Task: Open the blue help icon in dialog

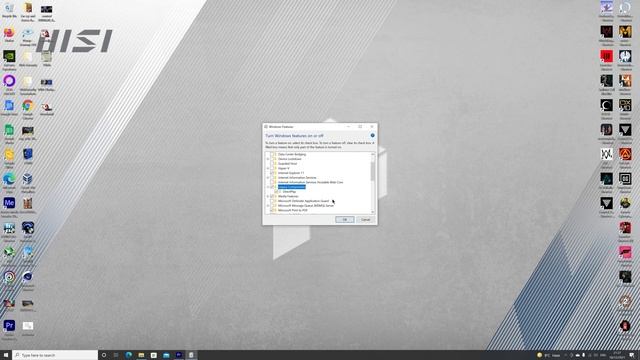Action: (x=372, y=135)
